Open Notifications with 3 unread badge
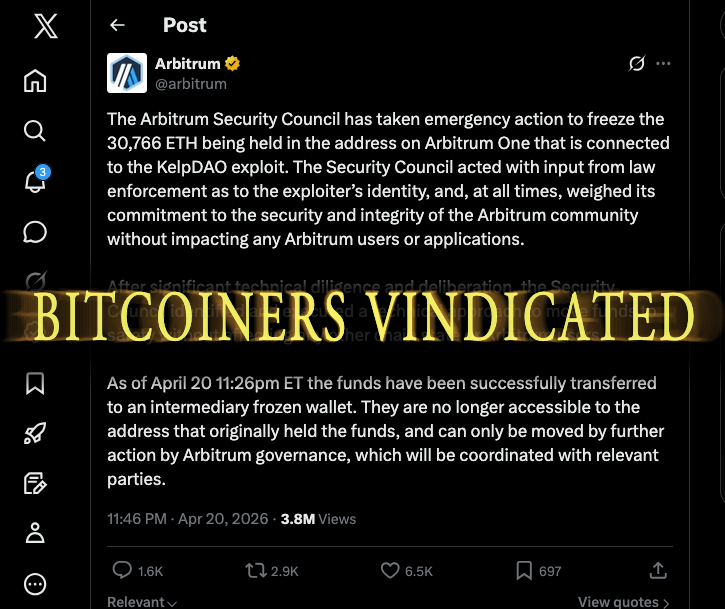Image resolution: width=725 pixels, height=609 pixels. 35,181
